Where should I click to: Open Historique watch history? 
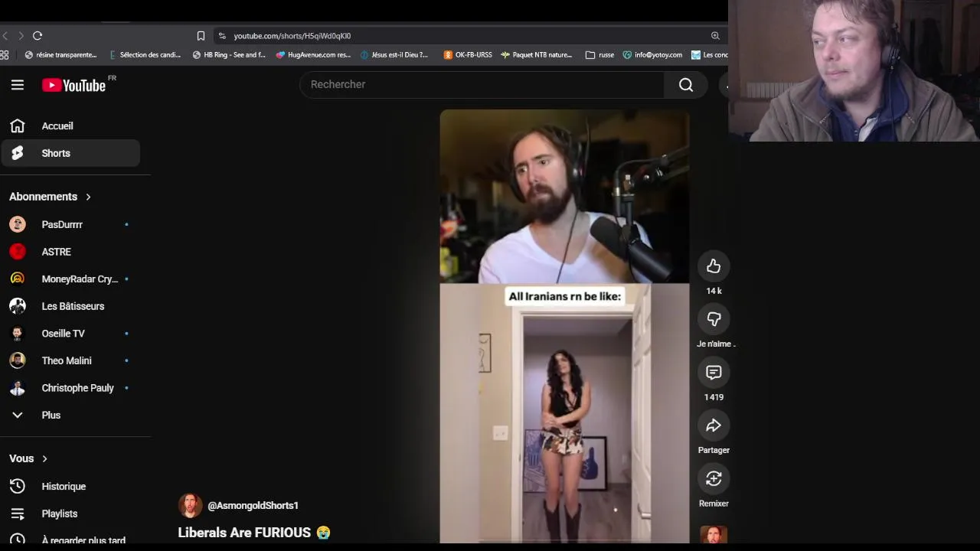[70, 487]
